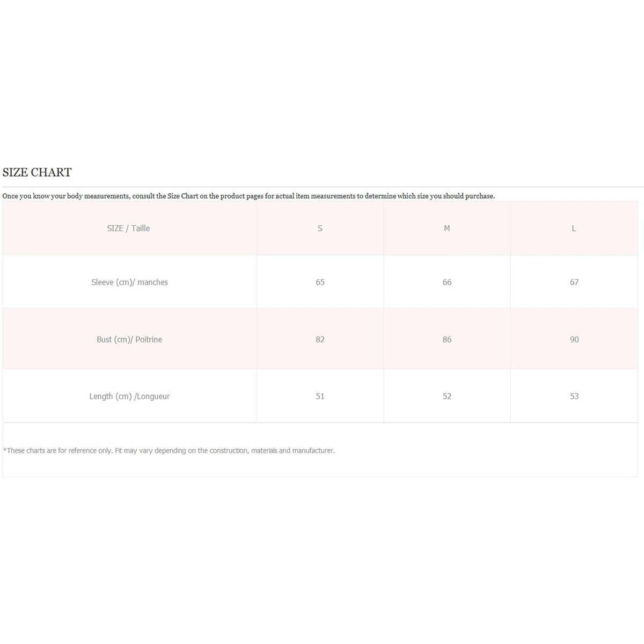Pick length value 51 cell
The width and height of the screenshot is (644, 644).
pyautogui.click(x=320, y=396)
